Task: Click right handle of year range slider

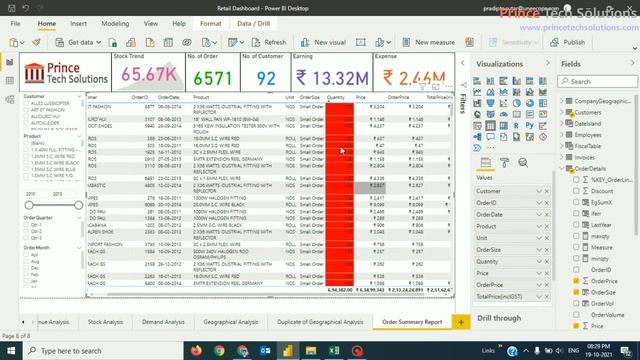Action: (79, 205)
